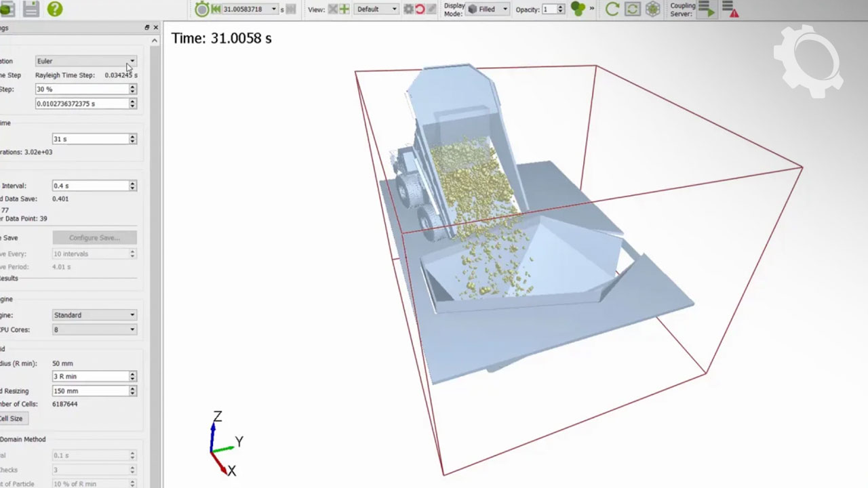This screenshot has height=488, width=868.
Task: Open the Default view preset dropdown
Action: click(x=376, y=9)
